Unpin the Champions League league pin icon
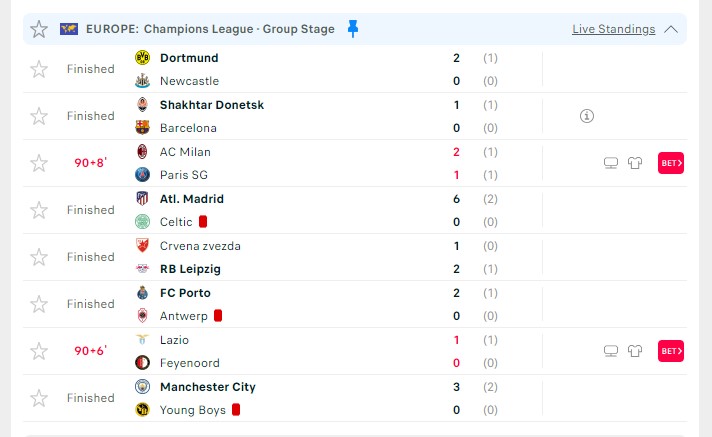 tap(353, 29)
